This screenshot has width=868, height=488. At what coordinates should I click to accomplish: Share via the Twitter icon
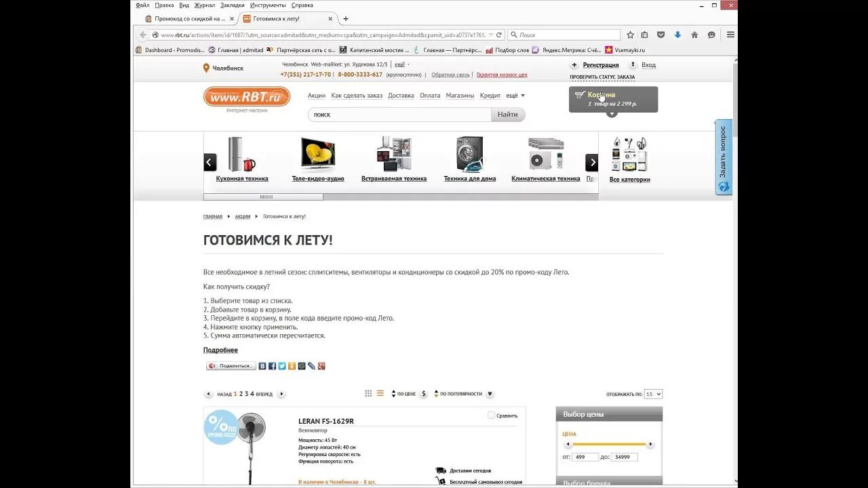[282, 366]
